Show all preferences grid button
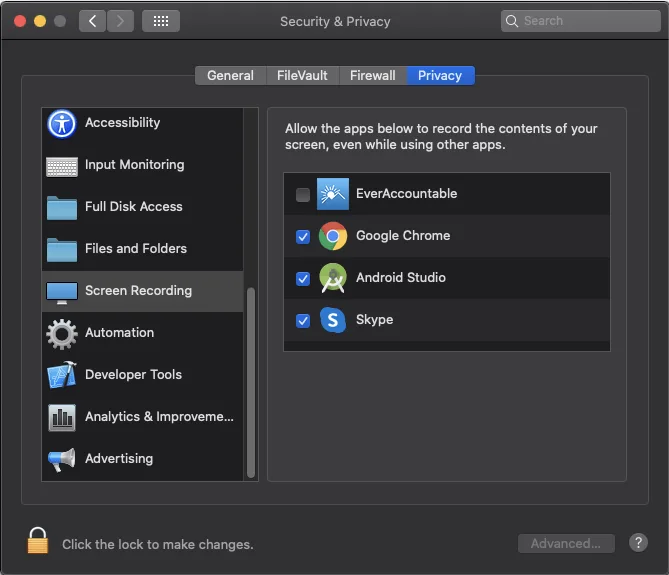 point(161,21)
